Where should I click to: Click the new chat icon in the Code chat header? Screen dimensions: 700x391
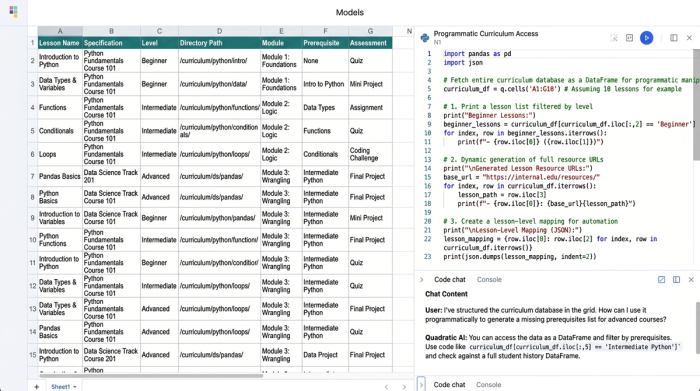click(661, 279)
